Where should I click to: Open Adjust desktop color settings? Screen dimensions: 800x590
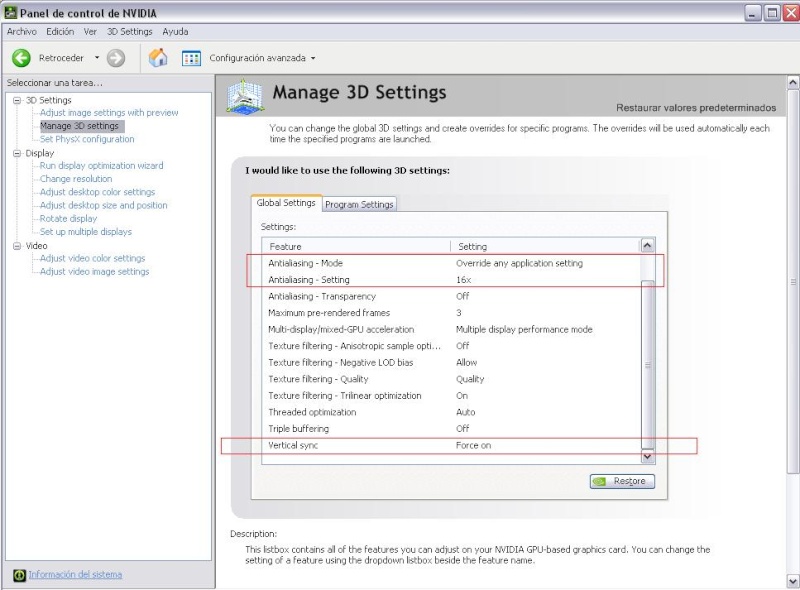[x=97, y=192]
